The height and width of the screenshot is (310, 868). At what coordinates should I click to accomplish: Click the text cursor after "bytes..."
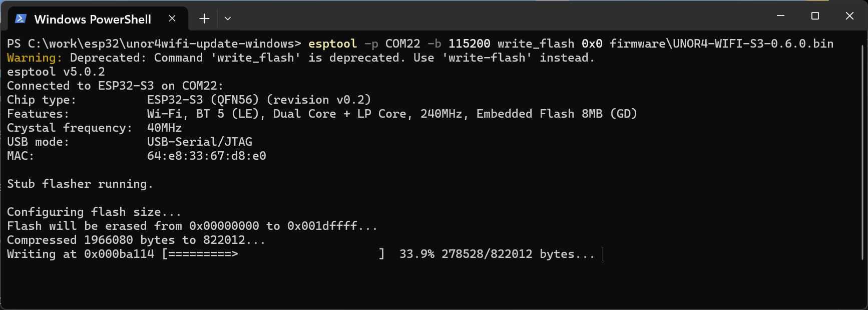[x=603, y=254]
